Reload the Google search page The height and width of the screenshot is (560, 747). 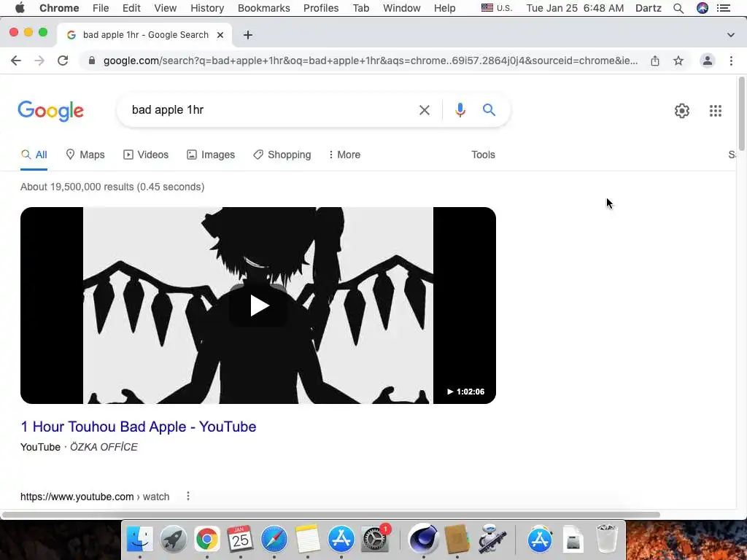pos(63,61)
